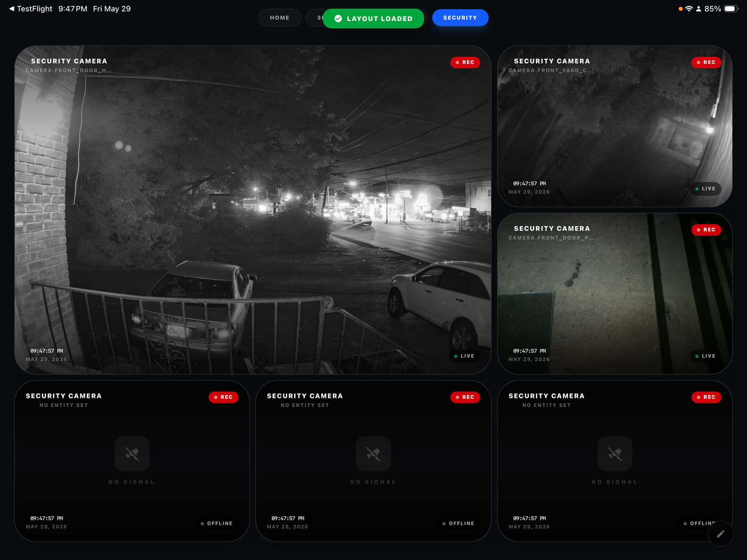Viewport: 747px width, 560px height.
Task: Tap the Wi-Fi status icon
Action: (689, 9)
